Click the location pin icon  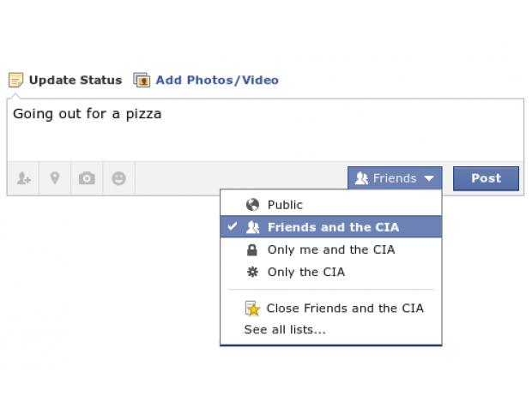pos(55,178)
